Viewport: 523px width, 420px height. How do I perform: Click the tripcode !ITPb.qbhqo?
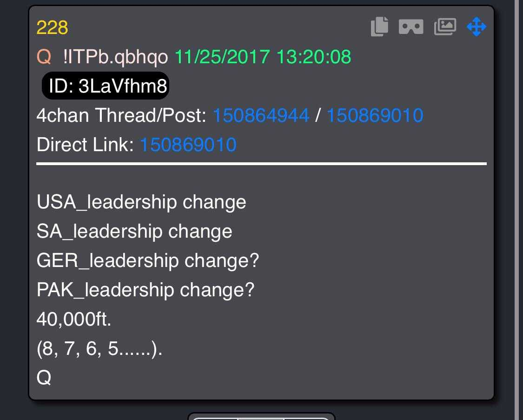115,57
